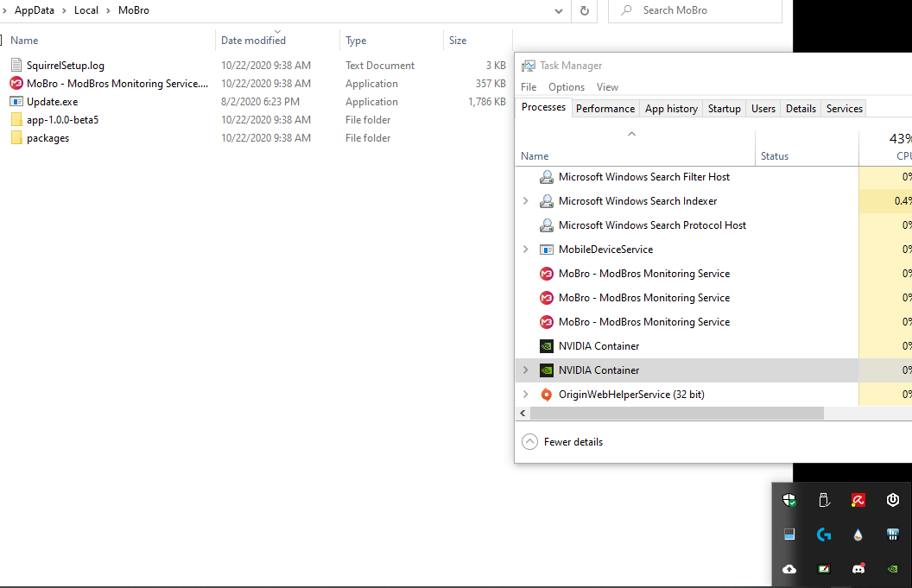Screen dimensions: 912x588
Task: Open Logitech G HUB tray icon
Action: tap(824, 534)
